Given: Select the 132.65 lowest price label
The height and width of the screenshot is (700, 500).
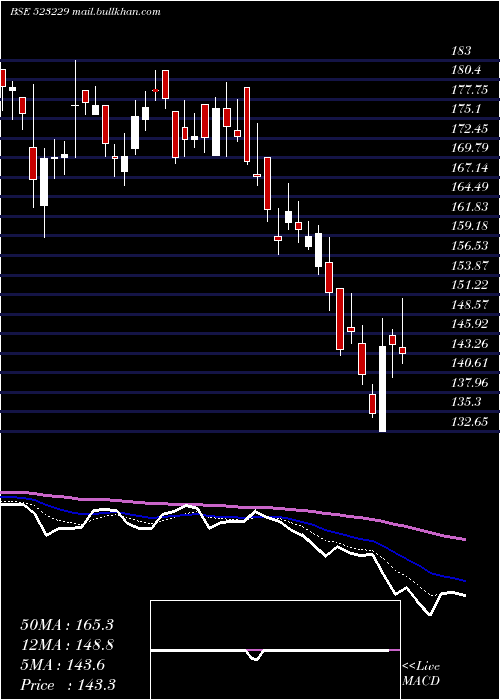Looking at the screenshot, I should click(469, 421).
